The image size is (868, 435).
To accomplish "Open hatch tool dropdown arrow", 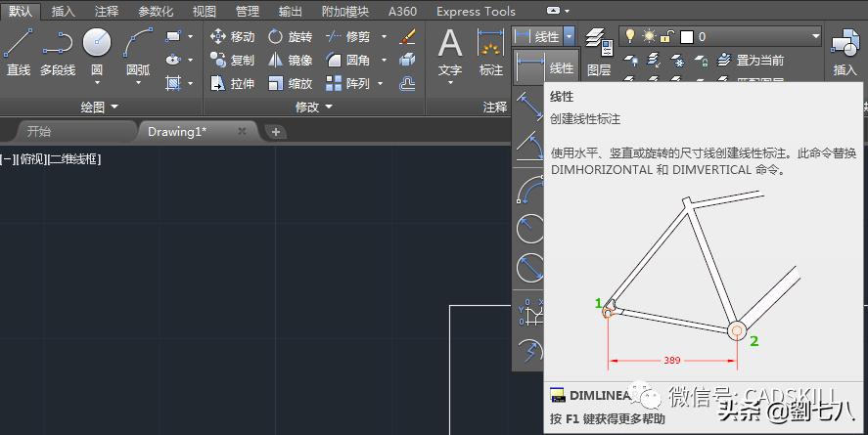I will [191, 83].
